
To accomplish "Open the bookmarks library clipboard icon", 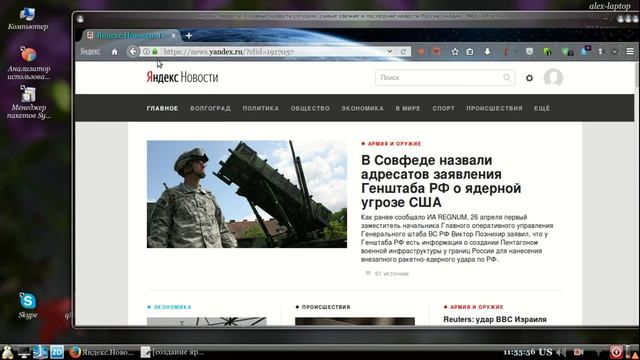I will pyautogui.click(x=470, y=52).
